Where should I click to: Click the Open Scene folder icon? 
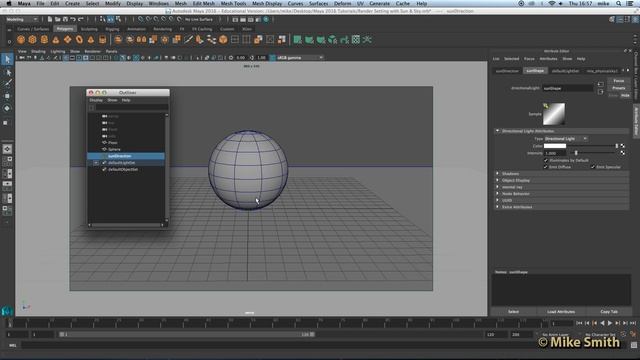click(x=58, y=19)
